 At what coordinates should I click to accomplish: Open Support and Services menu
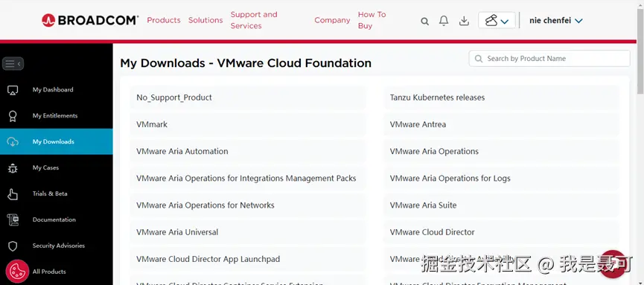[x=254, y=20]
